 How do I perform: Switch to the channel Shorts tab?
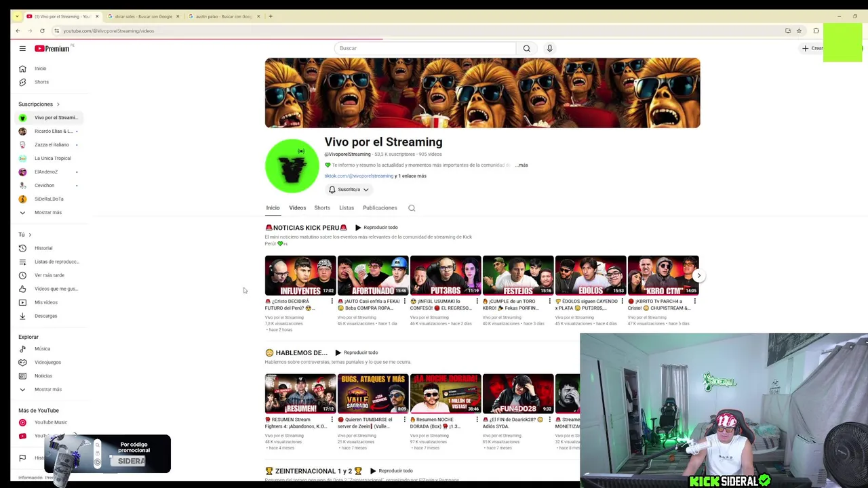coord(322,208)
